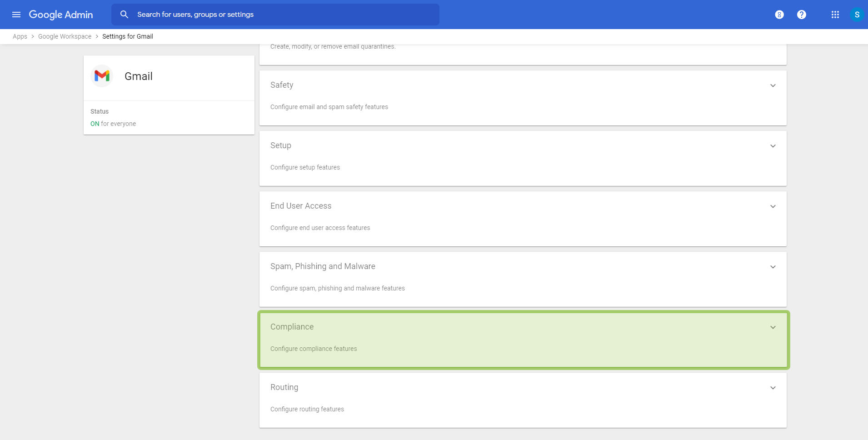Click the Gmail title in sidebar card

139,76
